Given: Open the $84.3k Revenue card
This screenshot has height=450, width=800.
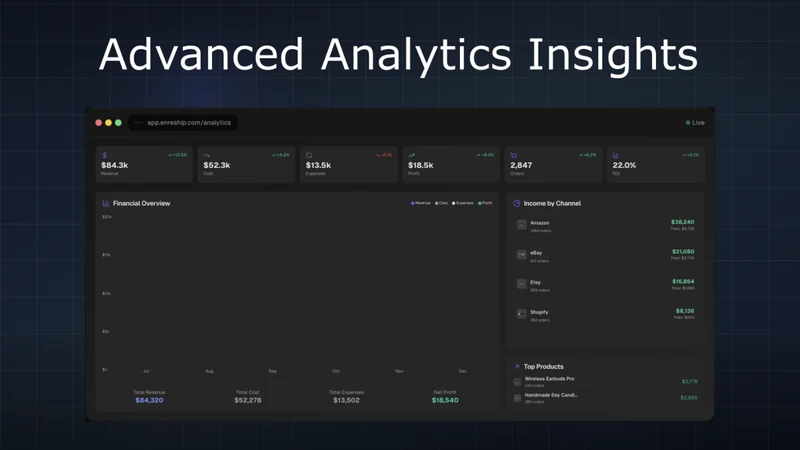Looking at the screenshot, I should tap(144, 164).
